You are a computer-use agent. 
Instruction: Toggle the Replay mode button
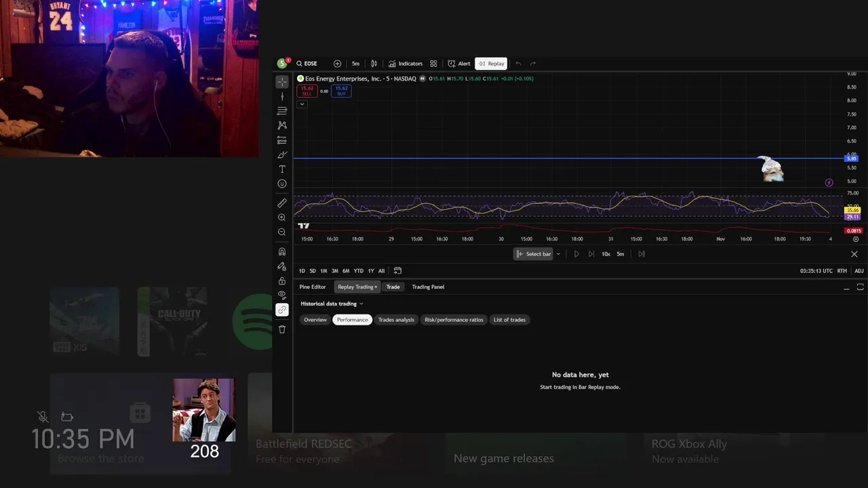[491, 64]
